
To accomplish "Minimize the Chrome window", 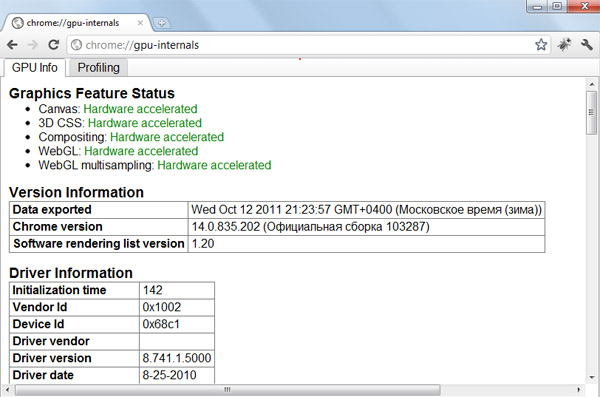I will [x=538, y=7].
